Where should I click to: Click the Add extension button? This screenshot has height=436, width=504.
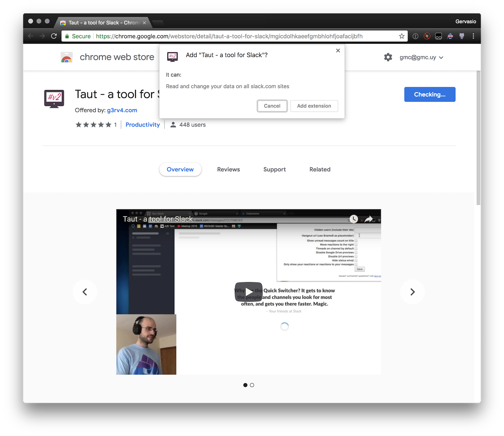coord(314,106)
